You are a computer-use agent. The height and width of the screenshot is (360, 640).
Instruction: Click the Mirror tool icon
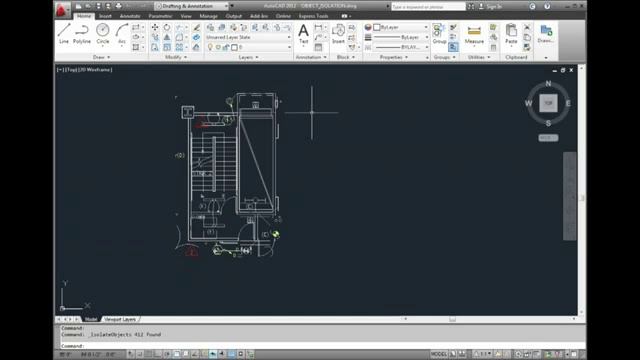pyautogui.click(x=167, y=37)
